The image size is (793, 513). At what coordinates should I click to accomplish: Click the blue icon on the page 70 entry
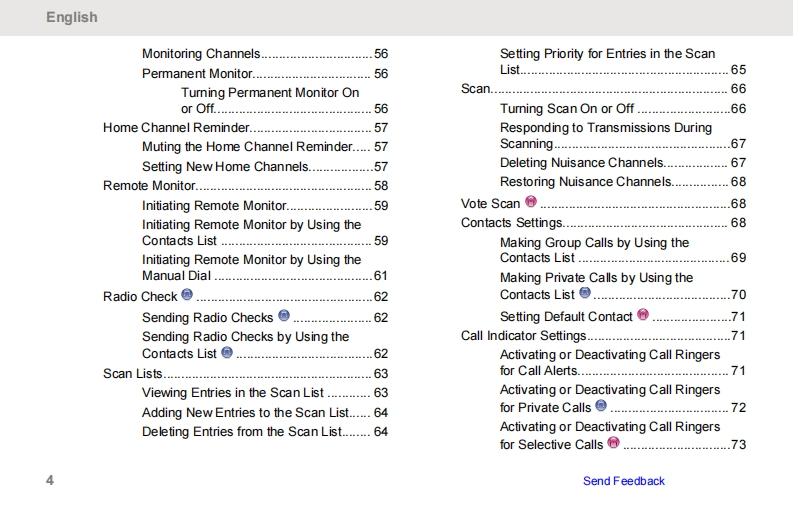[x=585, y=293]
